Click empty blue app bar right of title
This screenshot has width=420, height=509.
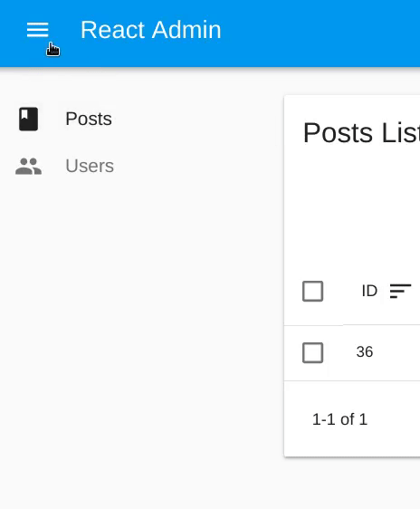(x=321, y=31)
